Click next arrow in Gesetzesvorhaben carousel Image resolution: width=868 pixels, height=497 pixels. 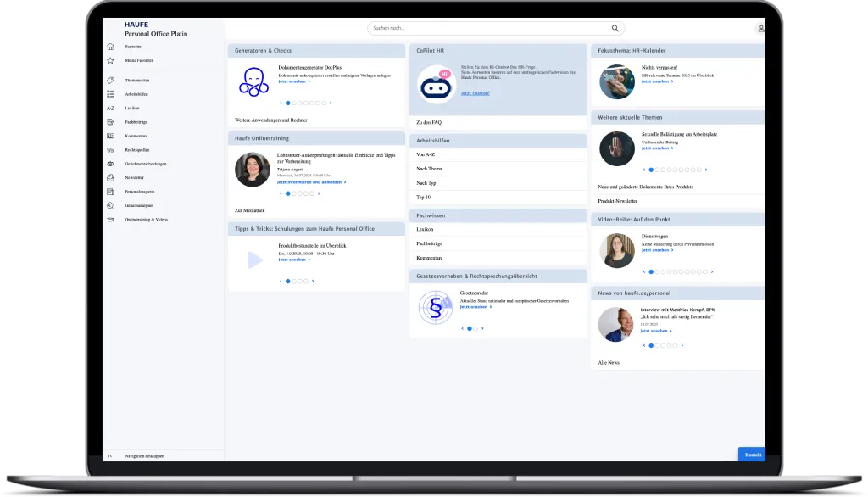point(482,328)
